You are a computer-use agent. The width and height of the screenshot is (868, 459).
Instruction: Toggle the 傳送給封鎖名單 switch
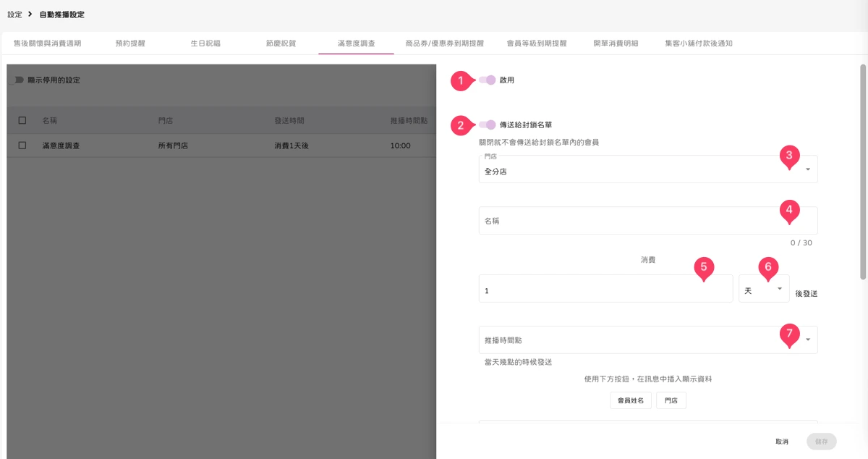[488, 125]
